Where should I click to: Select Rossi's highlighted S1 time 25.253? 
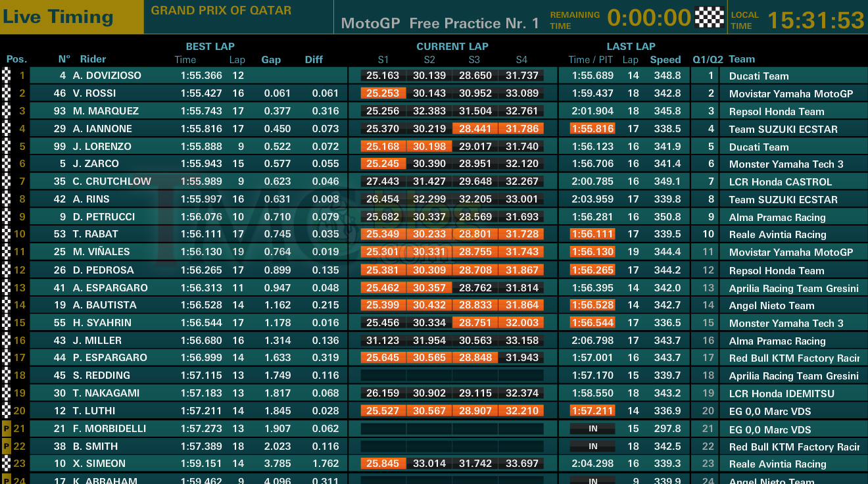point(383,93)
